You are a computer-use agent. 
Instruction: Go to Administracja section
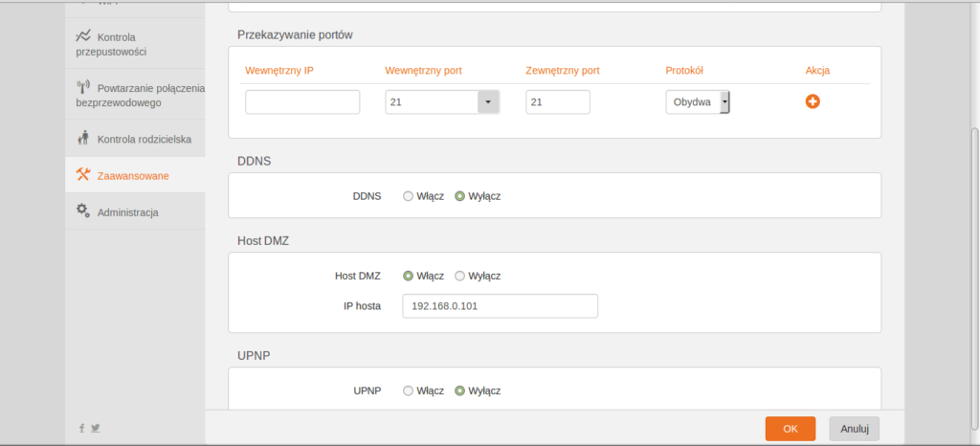pos(127,212)
